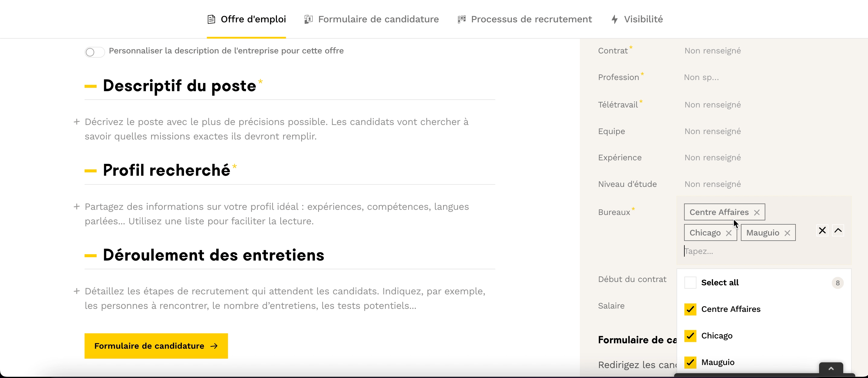The width and height of the screenshot is (868, 378).
Task: Click the plus icon beside Déroulement placeholder
Action: coord(77,291)
